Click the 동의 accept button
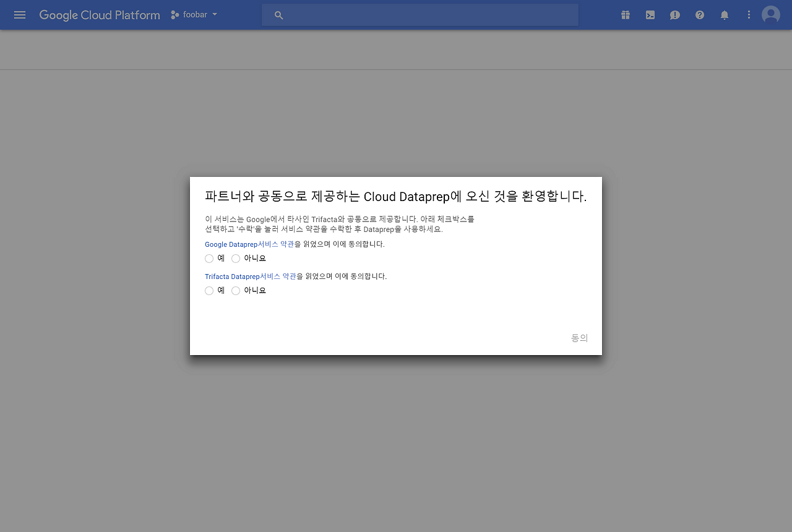 579,338
